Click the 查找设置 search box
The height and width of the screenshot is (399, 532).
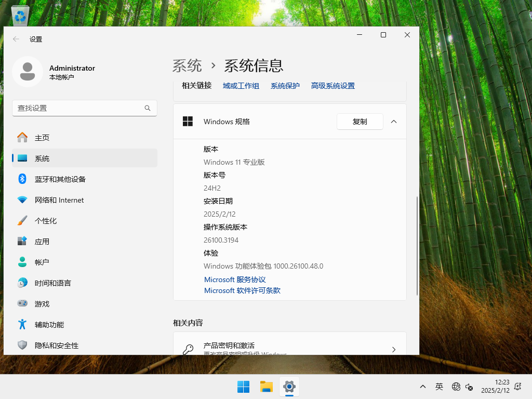coord(85,108)
